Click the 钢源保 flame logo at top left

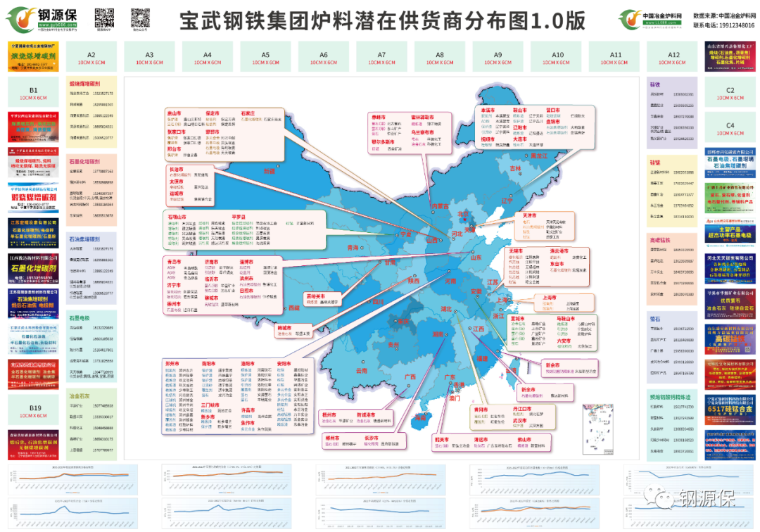pyautogui.click(x=21, y=19)
